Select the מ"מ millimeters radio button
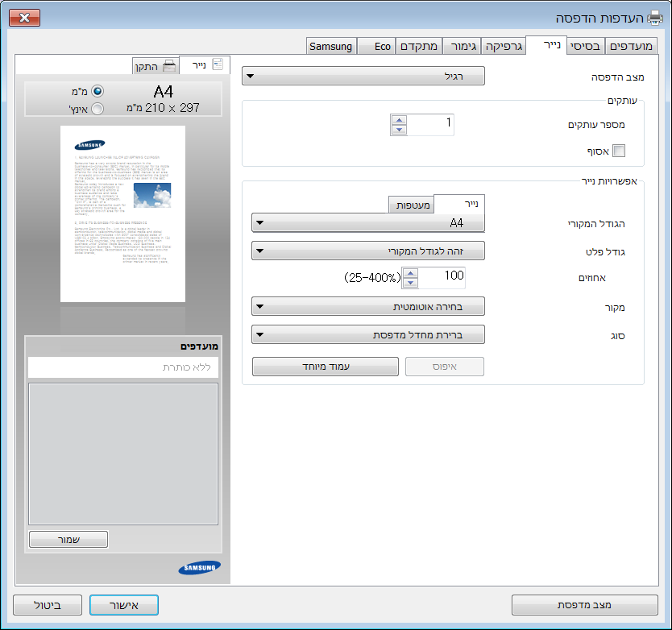The width and height of the screenshot is (672, 630). pos(97,92)
